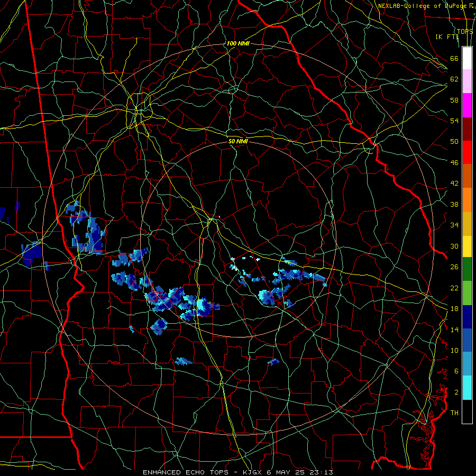This screenshot has height=476, width=476.
Task: Click the "22" legend value
Action: point(454,288)
